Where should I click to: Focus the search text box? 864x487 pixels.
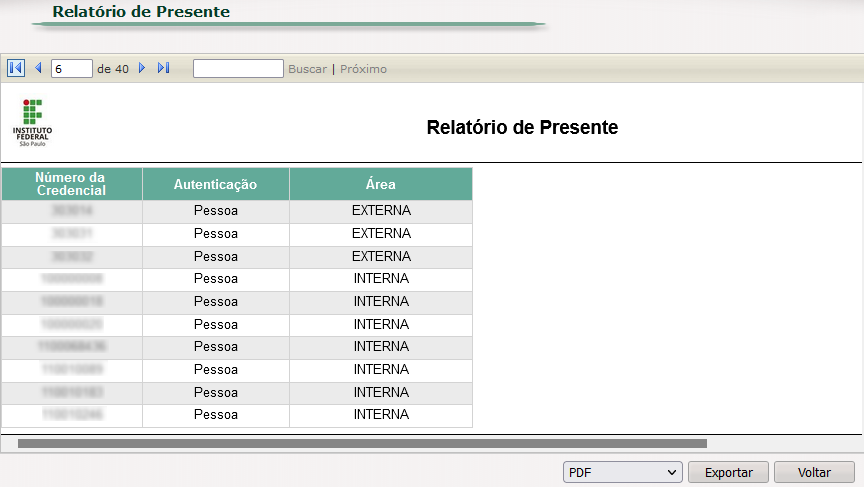pyautogui.click(x=238, y=68)
